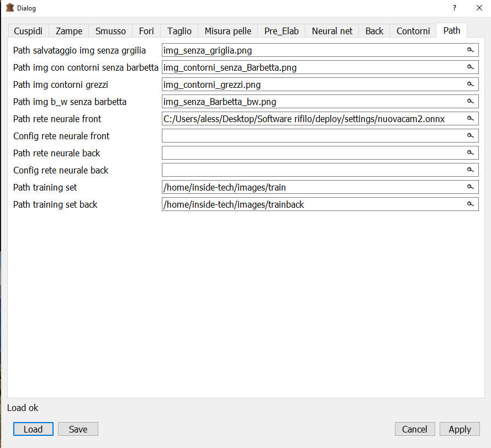Select the Misura pelle tab

pos(228,31)
